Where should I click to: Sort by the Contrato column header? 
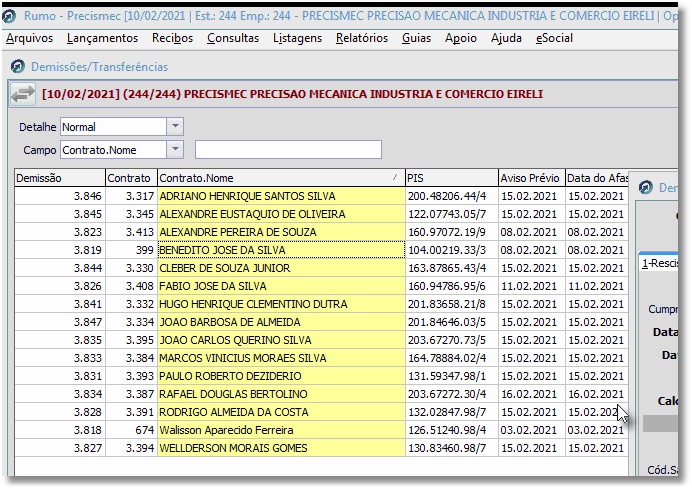(131, 178)
